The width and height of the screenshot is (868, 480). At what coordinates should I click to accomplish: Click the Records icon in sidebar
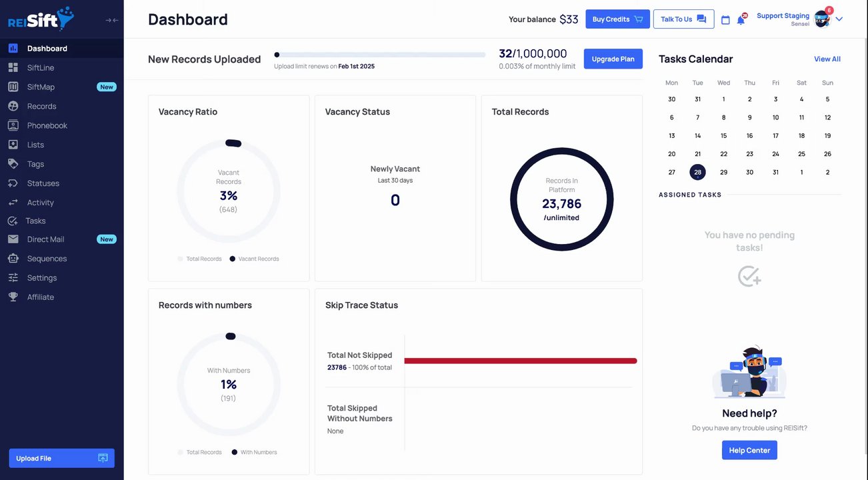pos(13,106)
